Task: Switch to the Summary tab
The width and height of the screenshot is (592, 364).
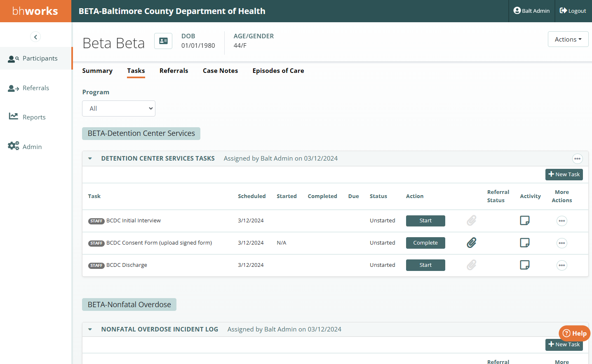Action: (x=97, y=71)
